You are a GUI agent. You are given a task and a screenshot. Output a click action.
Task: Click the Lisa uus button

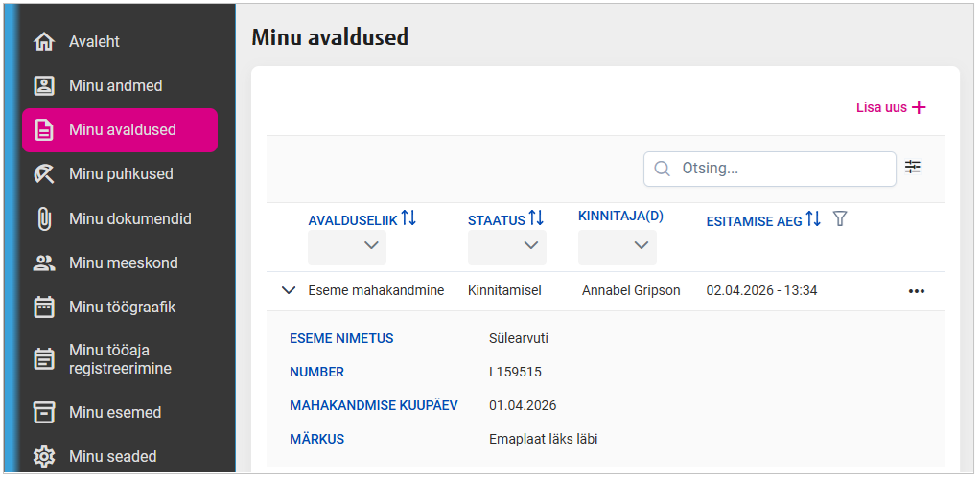point(891,107)
